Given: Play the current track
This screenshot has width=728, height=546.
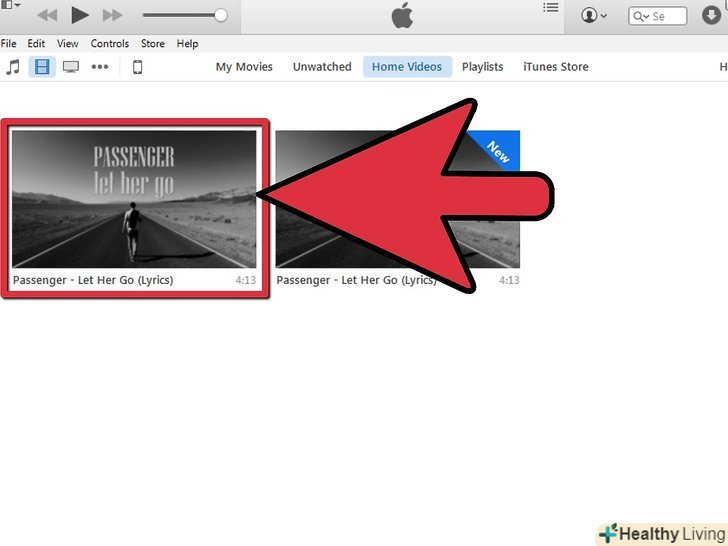Looking at the screenshot, I should [x=80, y=15].
